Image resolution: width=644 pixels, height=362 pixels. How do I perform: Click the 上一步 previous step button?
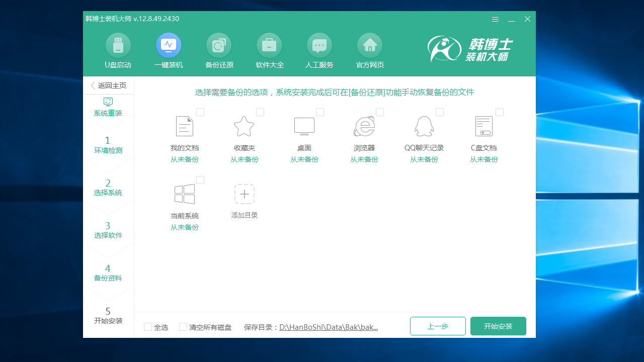[x=437, y=326]
